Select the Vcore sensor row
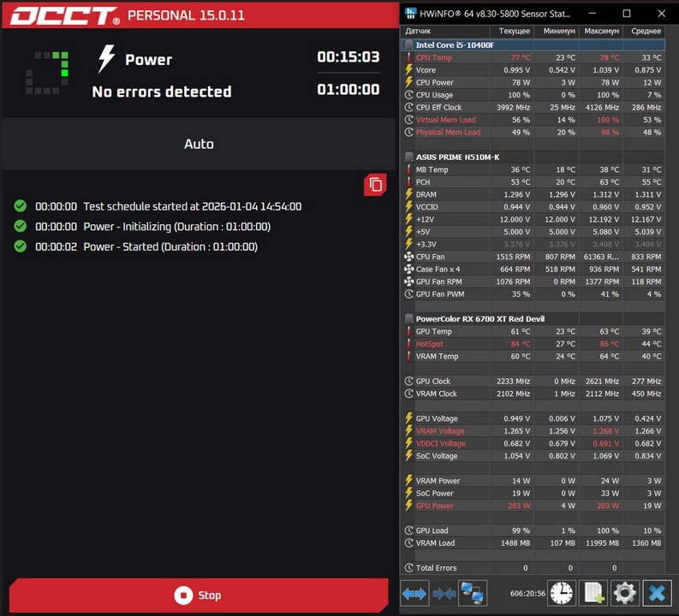 (533, 70)
